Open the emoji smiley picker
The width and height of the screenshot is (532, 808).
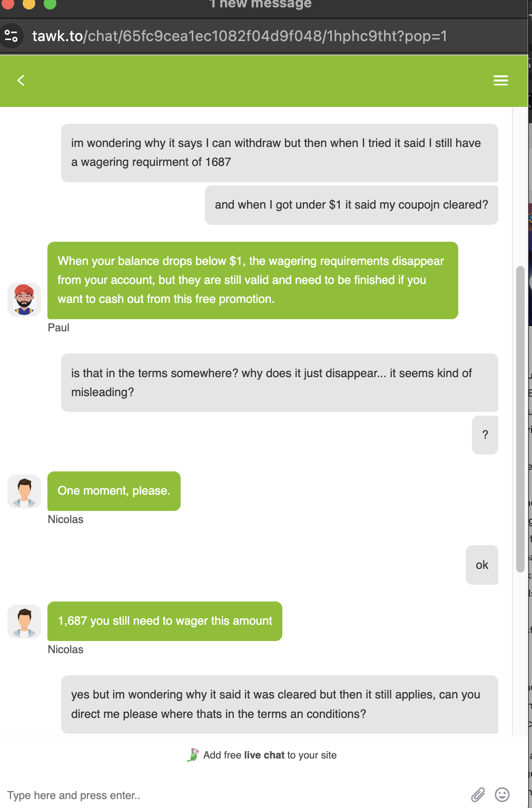[502, 794]
